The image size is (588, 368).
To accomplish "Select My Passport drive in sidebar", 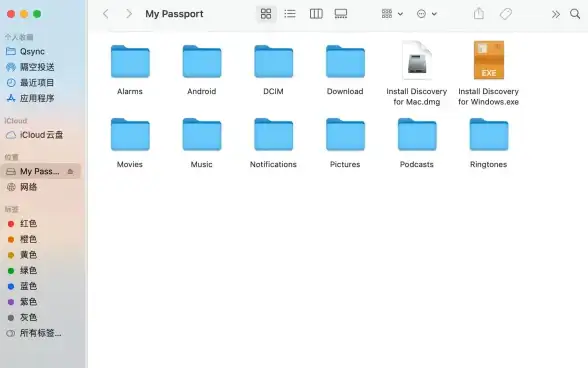I will coord(40,171).
